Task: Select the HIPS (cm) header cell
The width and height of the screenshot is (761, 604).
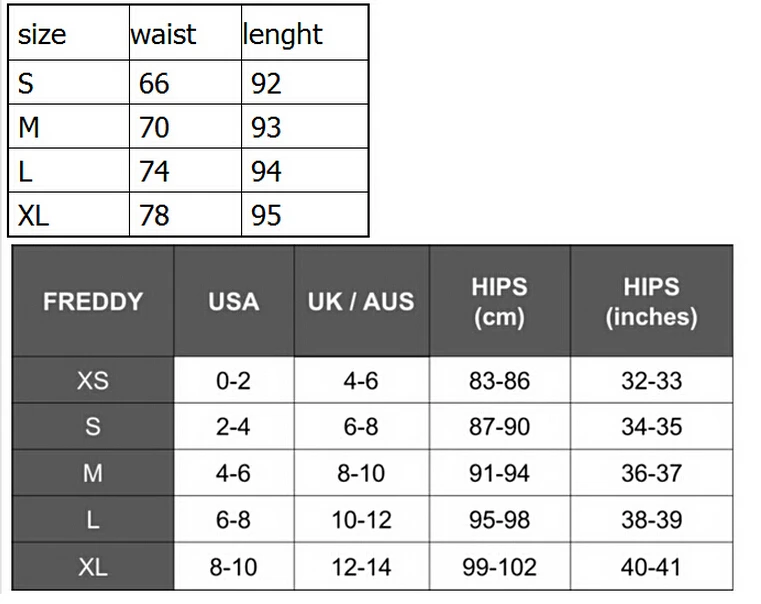Action: coord(499,301)
